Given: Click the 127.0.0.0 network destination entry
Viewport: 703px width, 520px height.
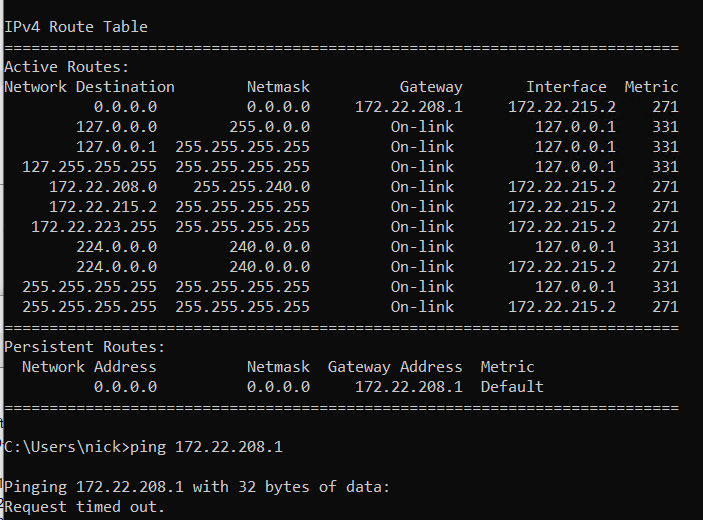Looking at the screenshot, I should tap(117, 127).
